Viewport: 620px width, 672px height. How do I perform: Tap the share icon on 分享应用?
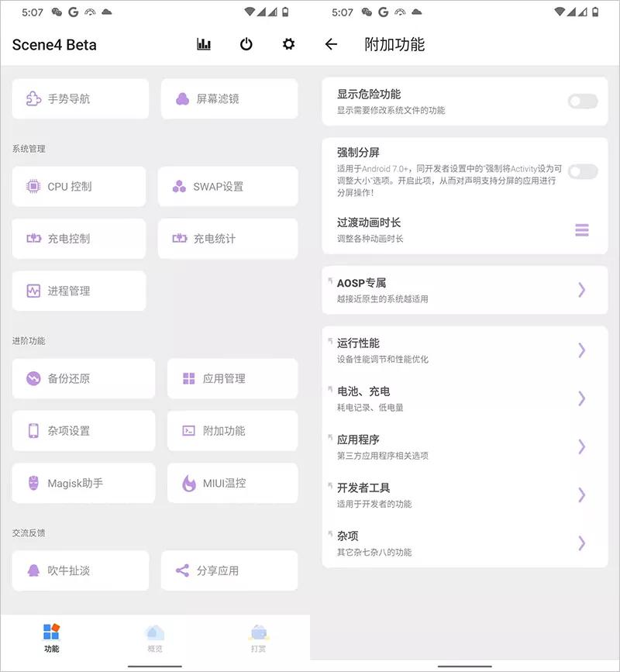click(x=181, y=570)
